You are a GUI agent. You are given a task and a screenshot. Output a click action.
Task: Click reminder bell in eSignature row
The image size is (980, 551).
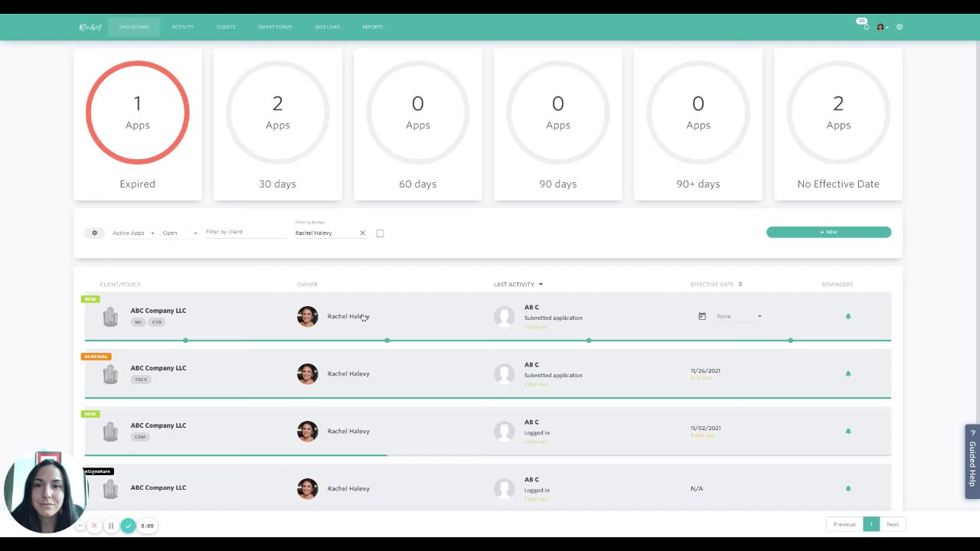(x=848, y=488)
